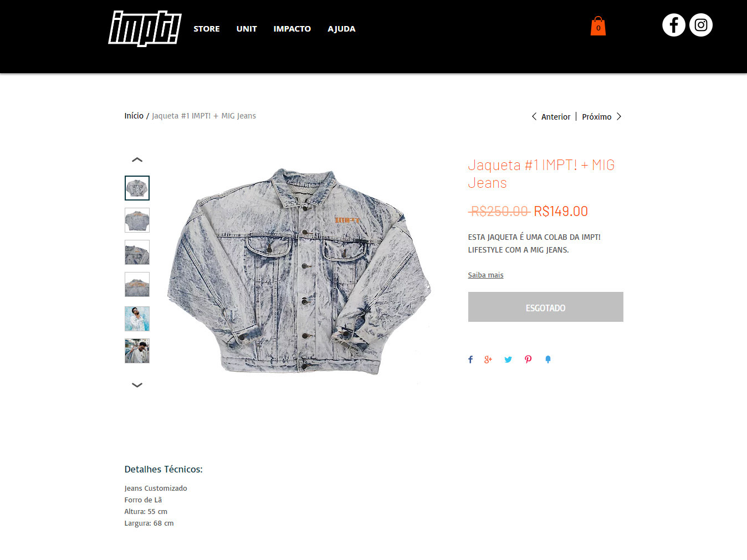Image resolution: width=747 pixels, height=560 pixels.
Task: Open the orange shopping bag cart
Action: (598, 25)
